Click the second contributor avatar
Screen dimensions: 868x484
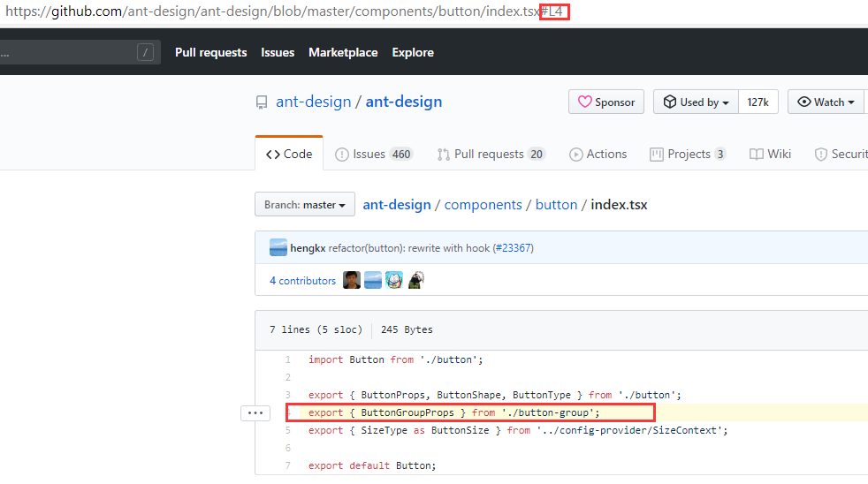coord(372,280)
